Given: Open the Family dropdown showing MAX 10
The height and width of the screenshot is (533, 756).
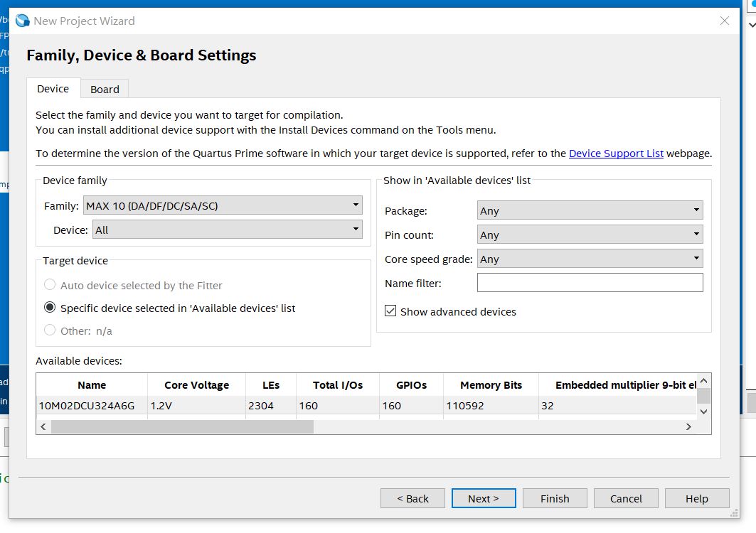Looking at the screenshot, I should (223, 205).
